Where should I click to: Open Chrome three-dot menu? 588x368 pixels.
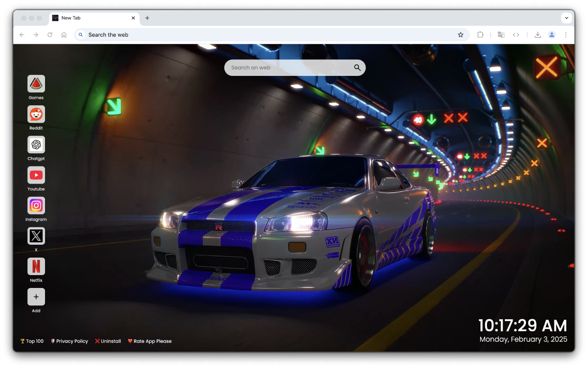coord(565,34)
